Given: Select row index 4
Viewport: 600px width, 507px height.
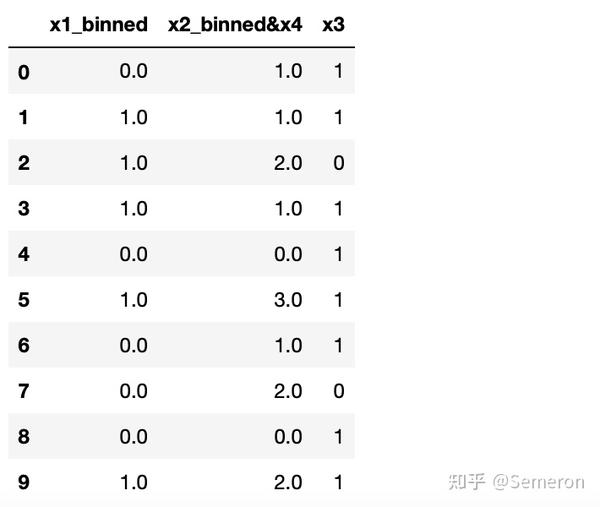Looking at the screenshot, I should [24, 254].
